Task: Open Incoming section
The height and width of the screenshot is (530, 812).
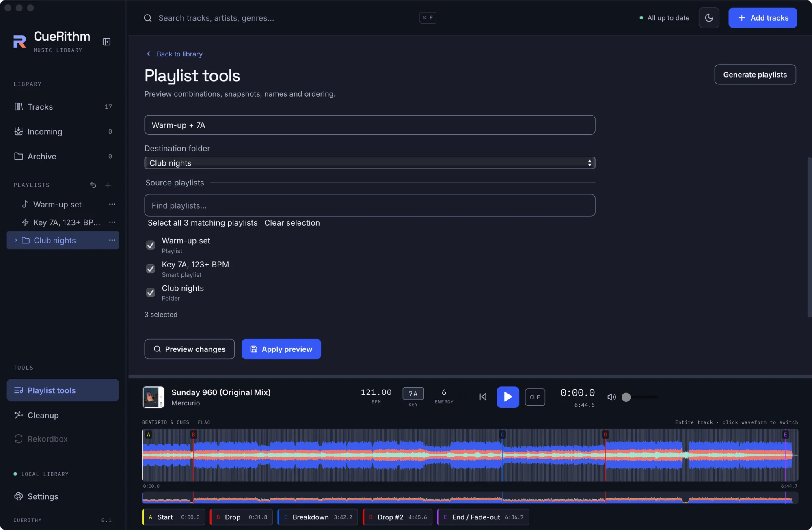Action: click(x=63, y=131)
